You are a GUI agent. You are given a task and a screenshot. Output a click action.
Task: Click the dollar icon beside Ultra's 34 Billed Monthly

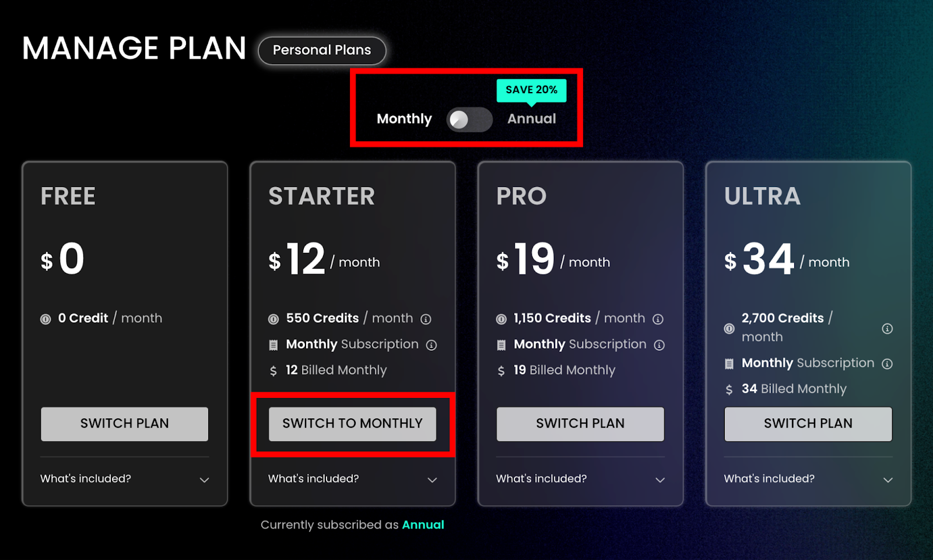coord(728,389)
